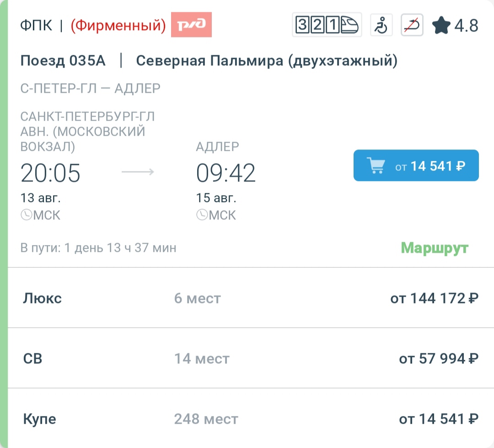Click the train number Поезд 035А
The image size is (494, 448).
(x=63, y=60)
